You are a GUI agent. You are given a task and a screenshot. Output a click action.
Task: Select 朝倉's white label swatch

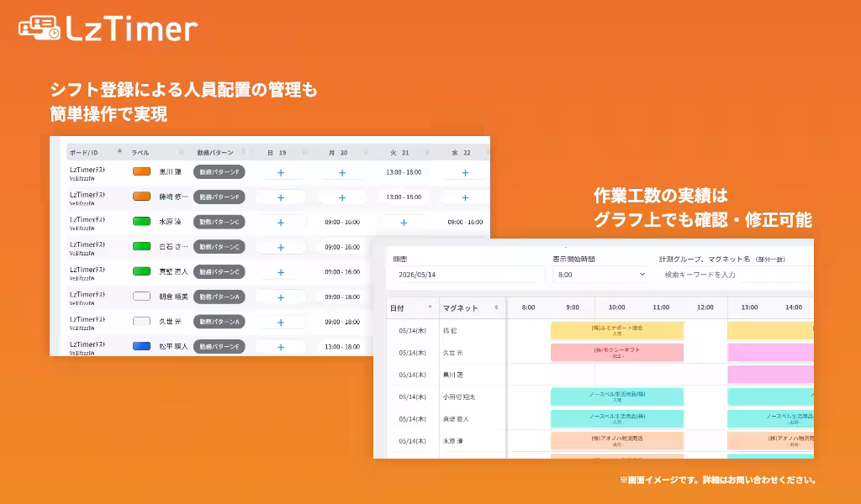click(x=141, y=297)
